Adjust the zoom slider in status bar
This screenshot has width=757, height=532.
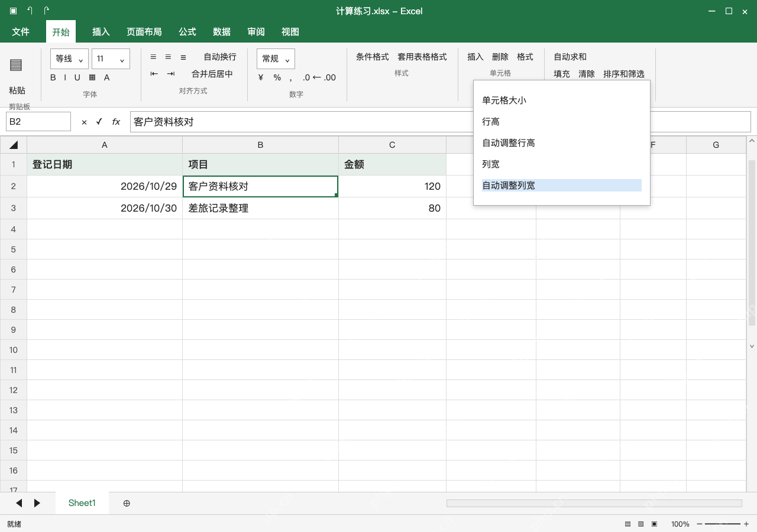723,524
